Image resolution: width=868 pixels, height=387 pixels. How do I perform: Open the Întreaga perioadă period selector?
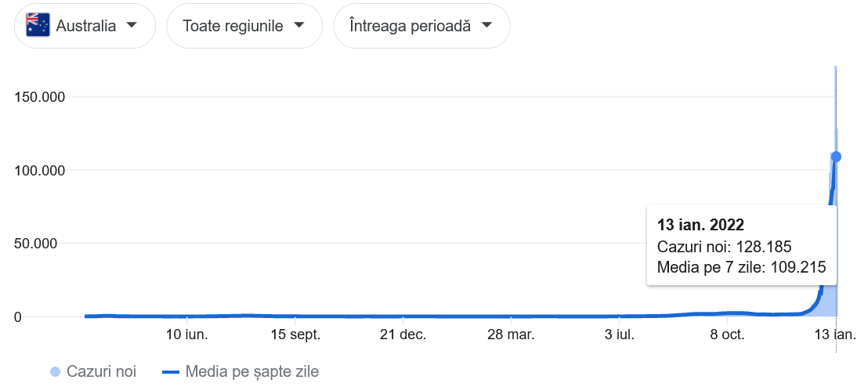(x=421, y=26)
